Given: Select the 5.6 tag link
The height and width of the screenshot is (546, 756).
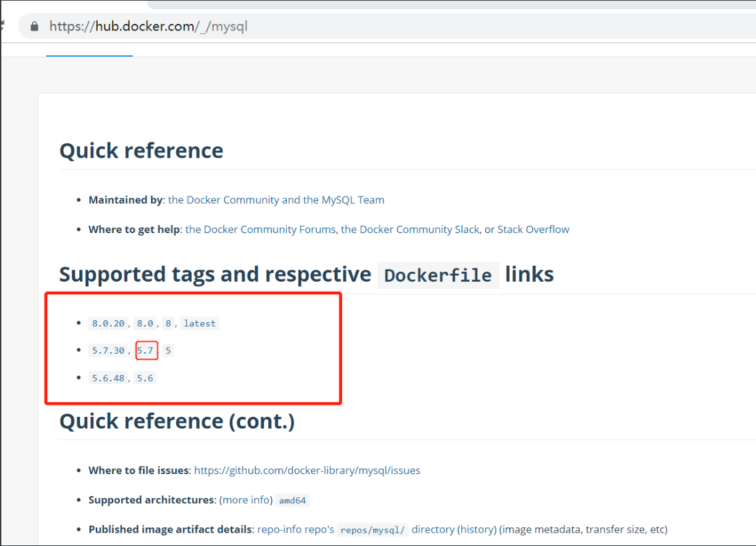Looking at the screenshot, I should (x=144, y=378).
